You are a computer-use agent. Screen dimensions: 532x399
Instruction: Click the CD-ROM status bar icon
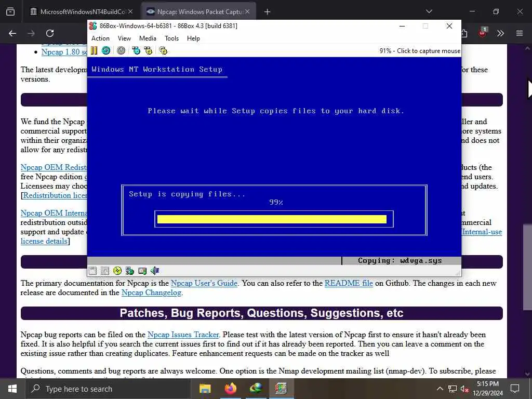pos(117,271)
